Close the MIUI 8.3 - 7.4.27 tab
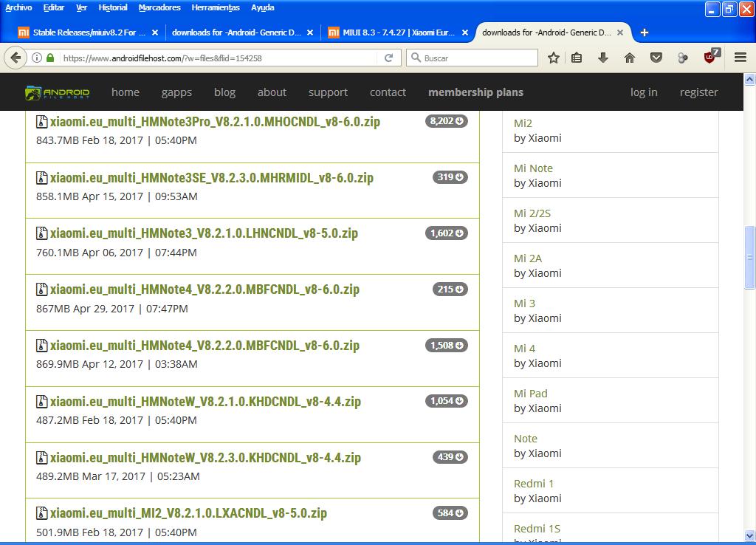 pyautogui.click(x=465, y=32)
